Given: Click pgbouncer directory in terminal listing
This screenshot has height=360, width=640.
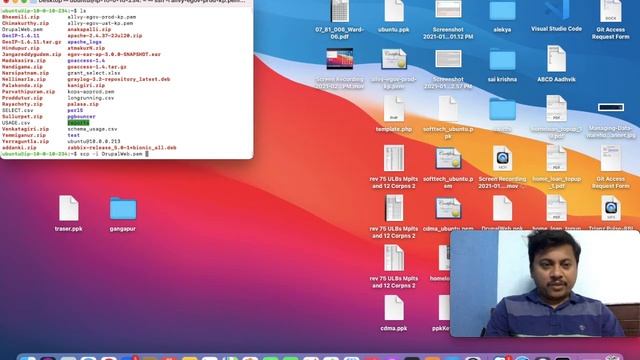Looking at the screenshot, I should pos(81,116).
